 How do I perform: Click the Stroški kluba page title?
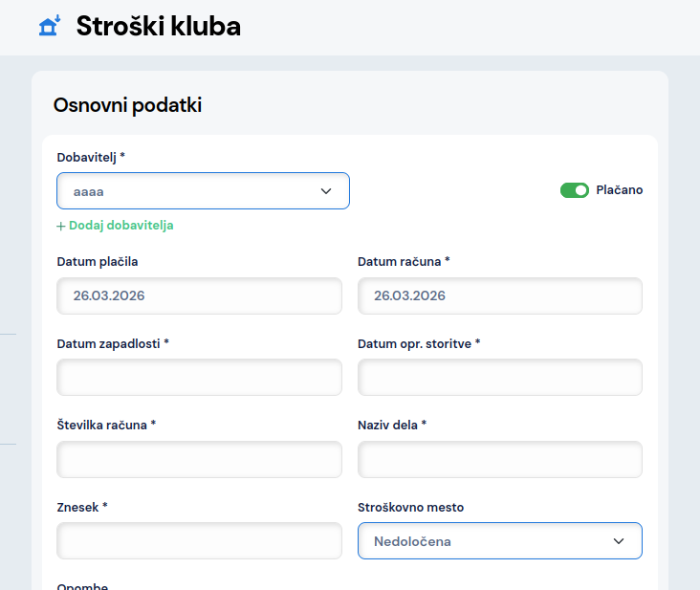[x=158, y=27]
